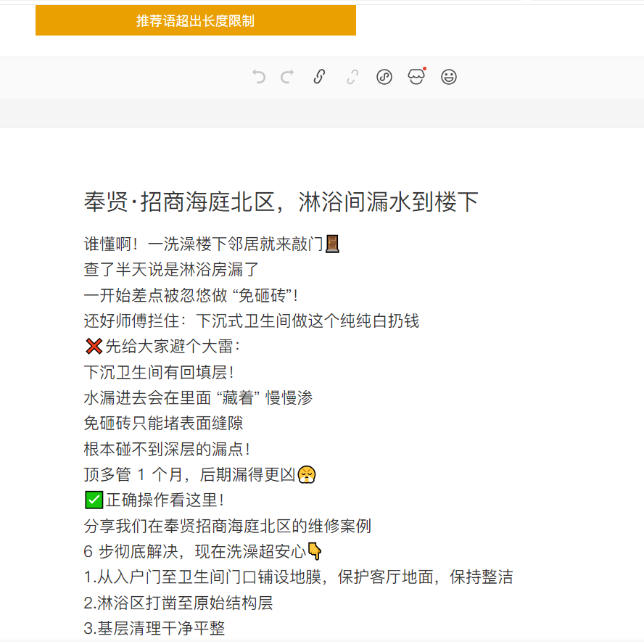This screenshot has height=644, width=644.
Task: Click the angry face emoji after 更凶
Action: [x=306, y=474]
